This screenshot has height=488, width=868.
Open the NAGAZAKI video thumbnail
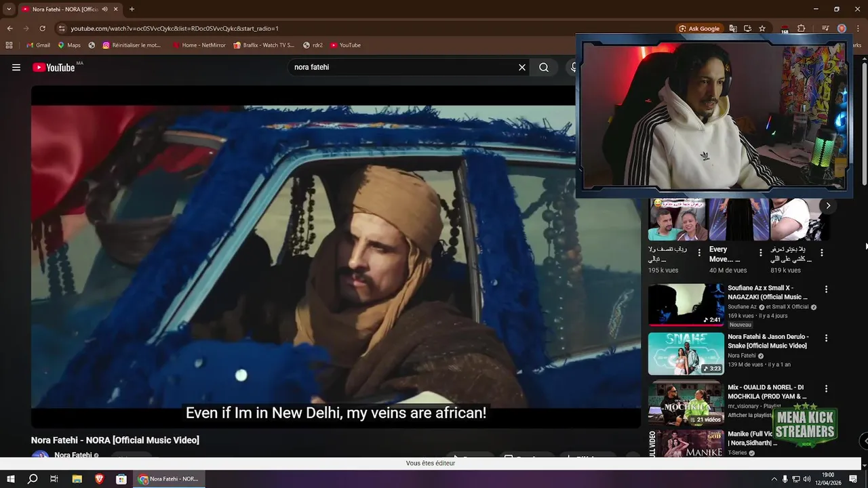tap(686, 305)
